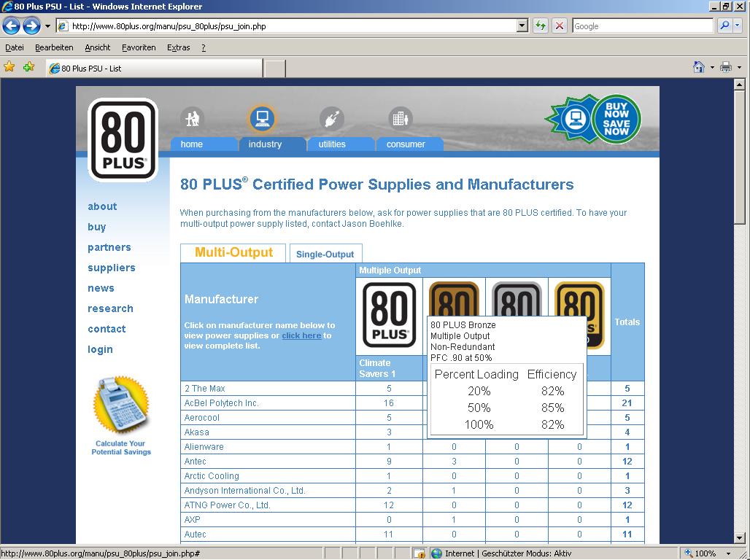Viewport: 750px width, 560px height.
Task: Click the utilities plug round icon
Action: [331, 118]
